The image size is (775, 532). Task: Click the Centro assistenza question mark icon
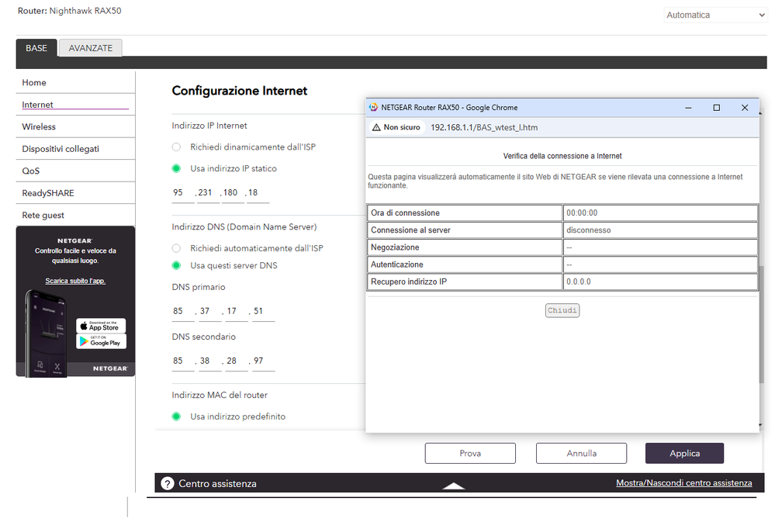(168, 484)
